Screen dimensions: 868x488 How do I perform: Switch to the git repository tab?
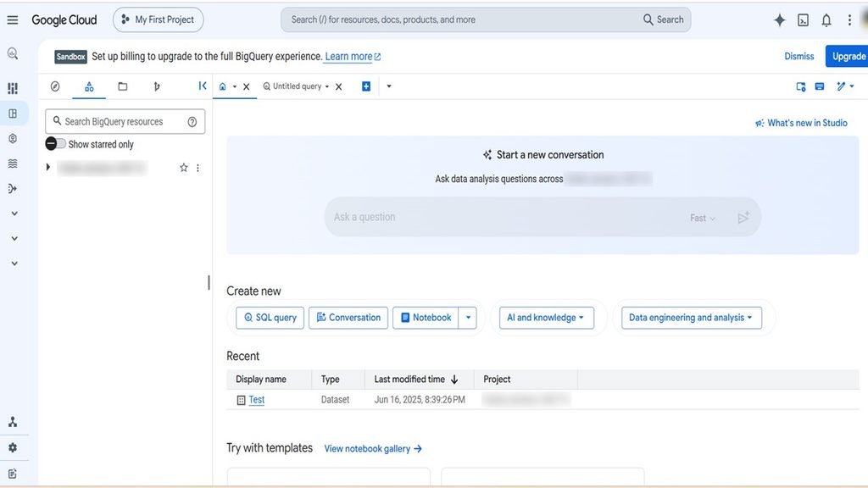click(x=157, y=86)
